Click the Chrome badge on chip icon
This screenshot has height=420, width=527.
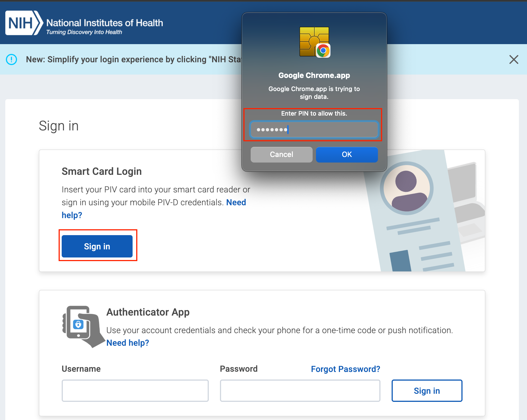323,51
